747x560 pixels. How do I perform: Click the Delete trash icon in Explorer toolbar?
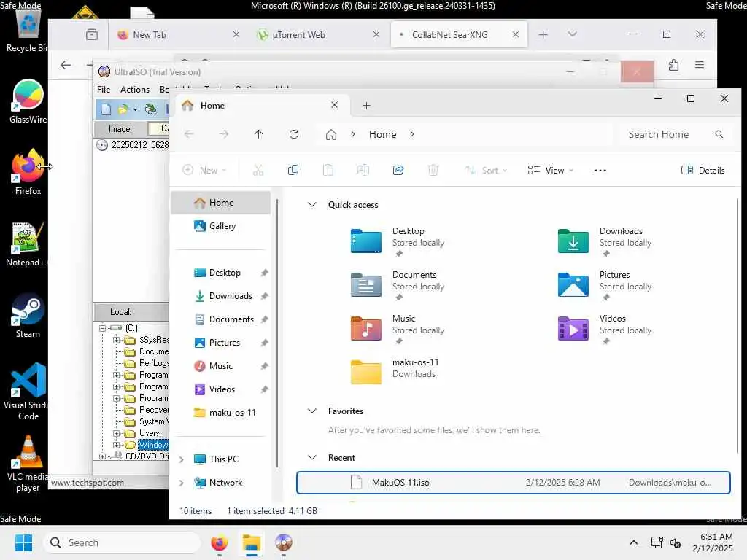click(433, 170)
